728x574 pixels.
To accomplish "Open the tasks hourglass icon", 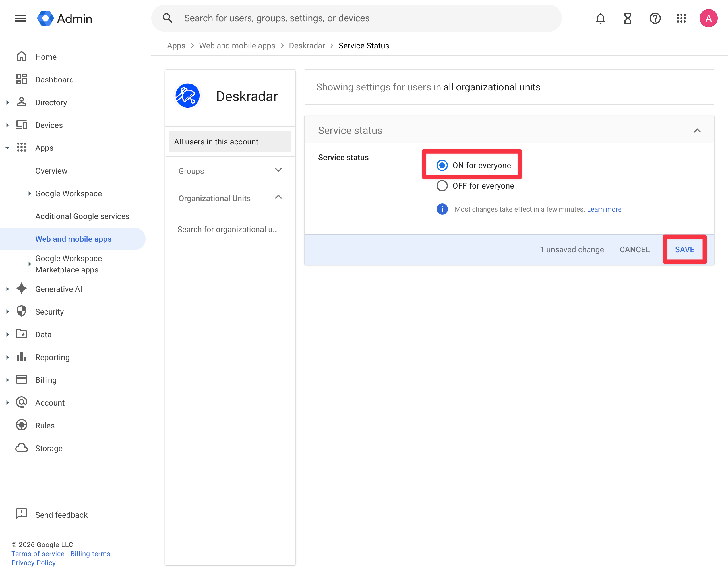I will 628,18.
